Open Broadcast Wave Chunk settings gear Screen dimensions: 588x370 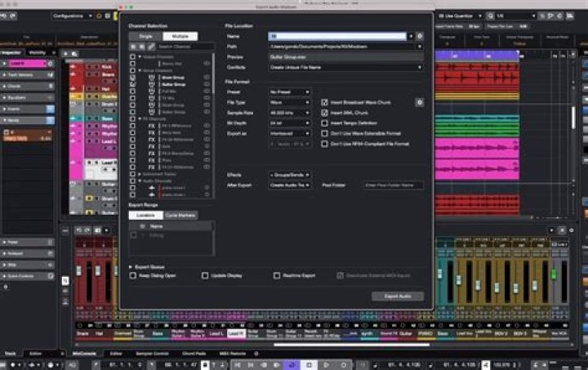420,102
